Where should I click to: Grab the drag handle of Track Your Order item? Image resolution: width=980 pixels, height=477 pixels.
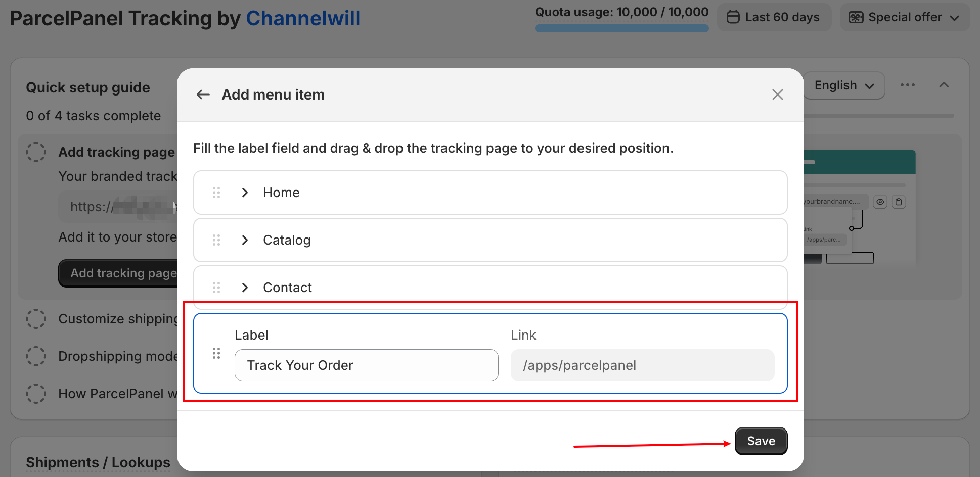pos(216,353)
